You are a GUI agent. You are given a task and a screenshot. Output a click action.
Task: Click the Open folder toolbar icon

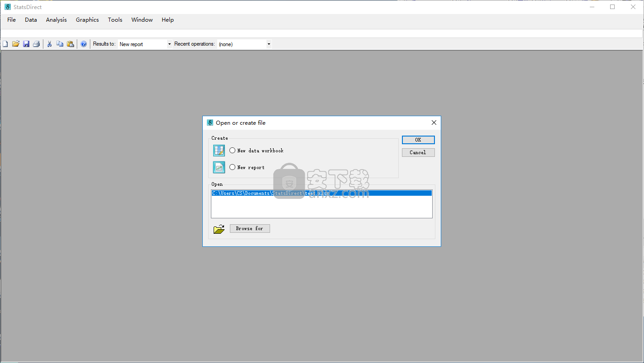point(16,44)
